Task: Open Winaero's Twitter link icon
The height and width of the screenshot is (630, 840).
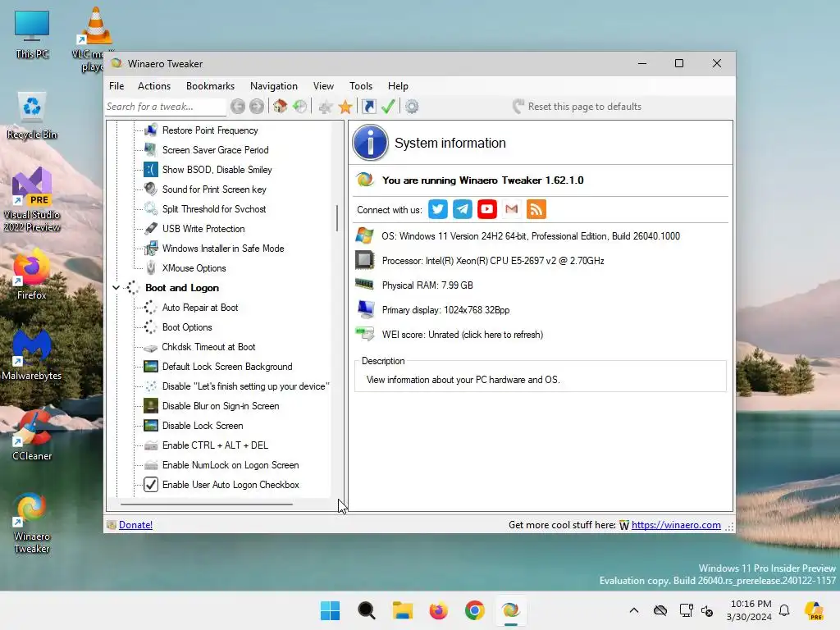Action: pyautogui.click(x=438, y=209)
